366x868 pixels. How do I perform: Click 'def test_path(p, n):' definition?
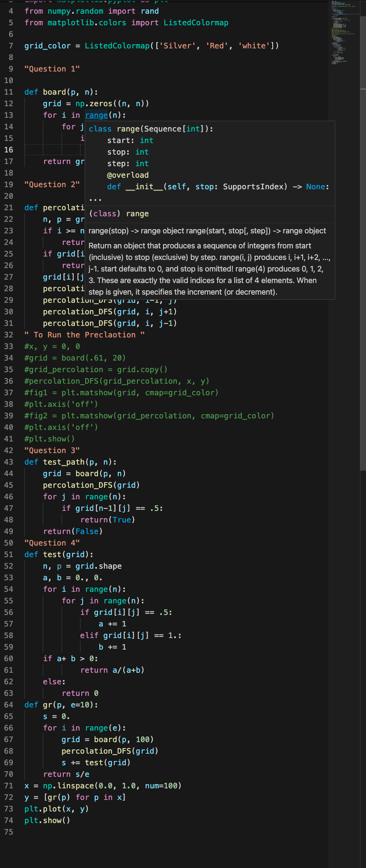(71, 462)
